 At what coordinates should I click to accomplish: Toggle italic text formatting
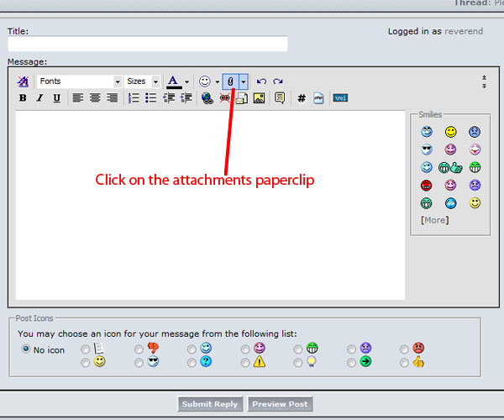point(39,98)
